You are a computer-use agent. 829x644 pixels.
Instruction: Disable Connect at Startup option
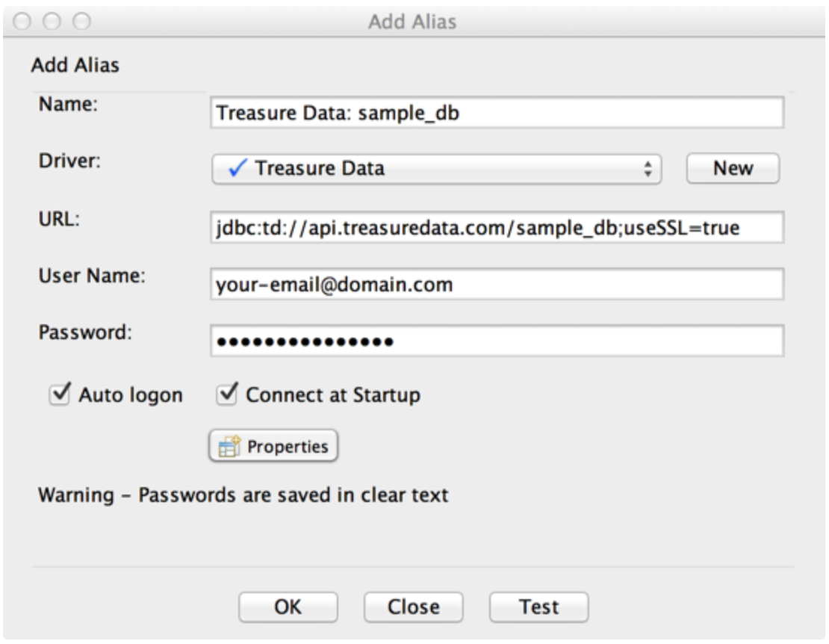coord(226,394)
